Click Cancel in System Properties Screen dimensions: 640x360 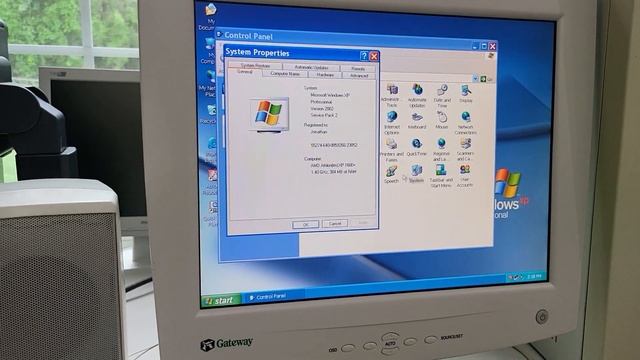coord(335,224)
